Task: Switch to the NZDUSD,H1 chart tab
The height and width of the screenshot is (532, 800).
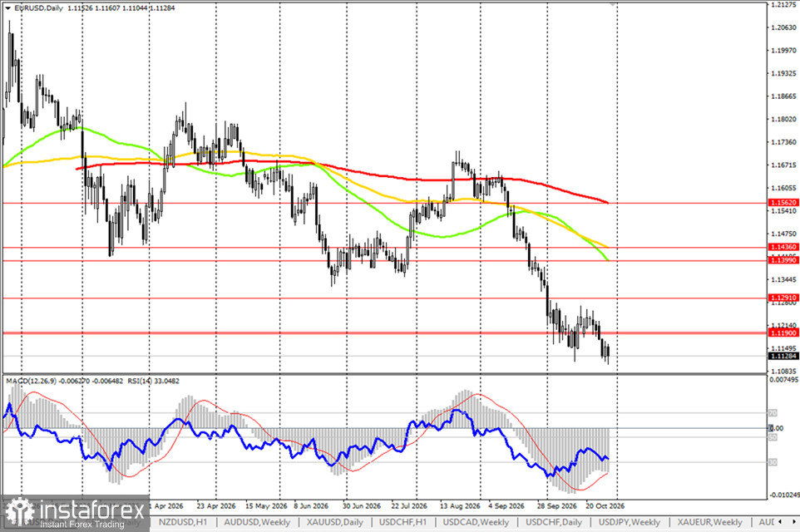Action: [x=183, y=522]
